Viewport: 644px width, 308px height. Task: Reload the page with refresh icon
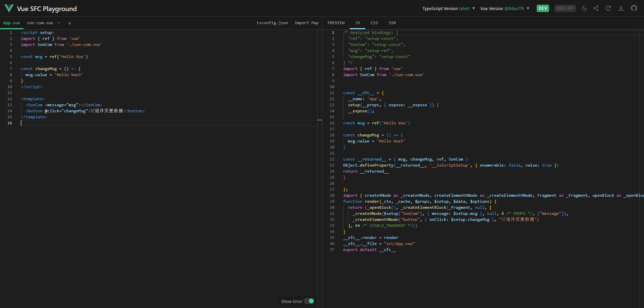click(608, 8)
